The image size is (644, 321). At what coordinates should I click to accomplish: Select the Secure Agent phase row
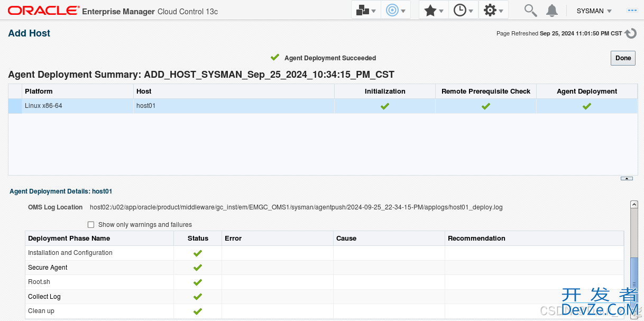325,268
